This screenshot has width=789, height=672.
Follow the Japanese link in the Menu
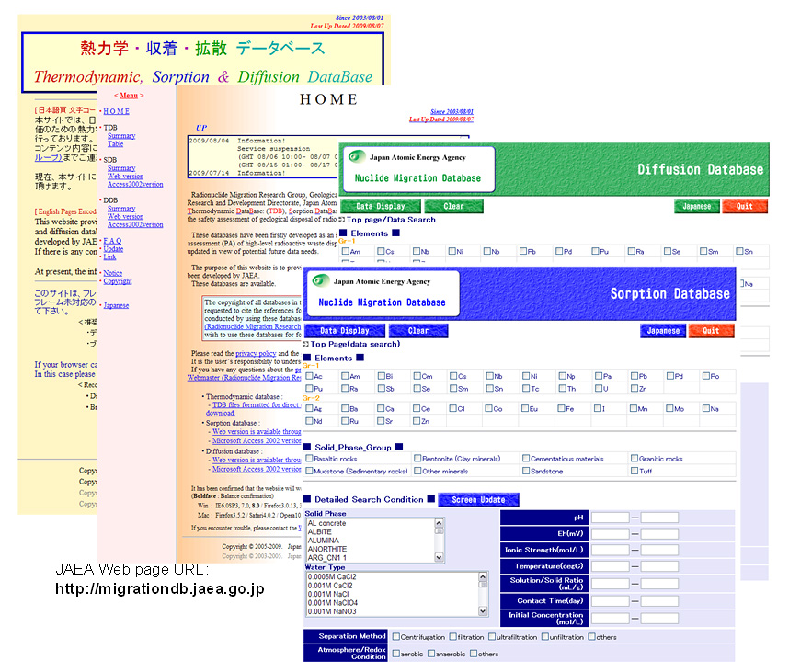coord(116,305)
